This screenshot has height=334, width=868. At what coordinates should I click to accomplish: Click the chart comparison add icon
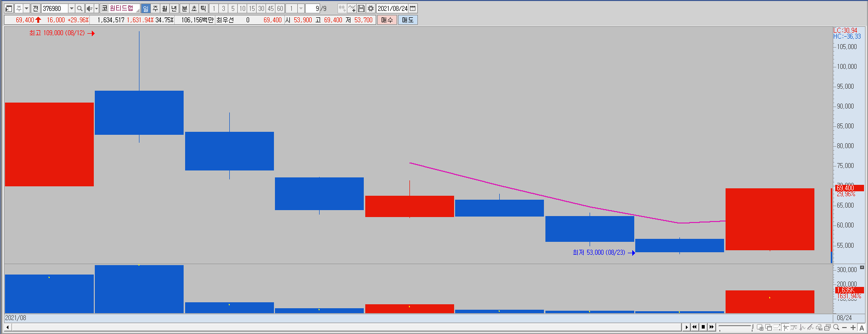[x=342, y=8]
